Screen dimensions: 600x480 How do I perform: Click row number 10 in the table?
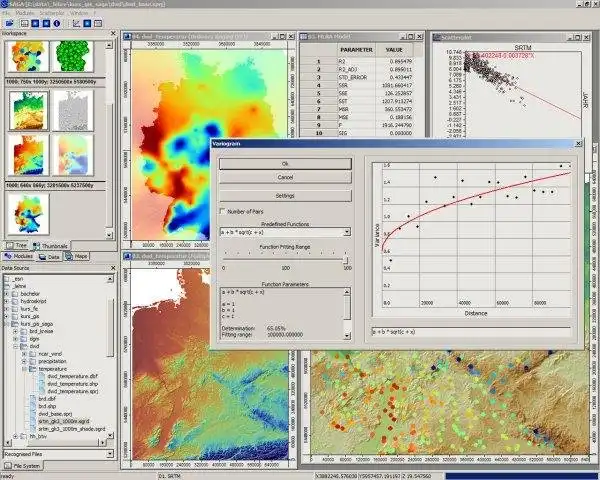coord(319,133)
